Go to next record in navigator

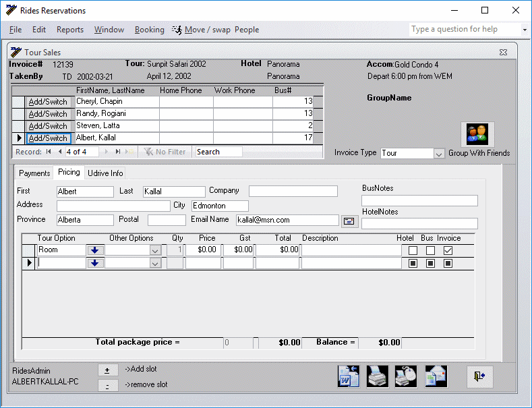106,152
